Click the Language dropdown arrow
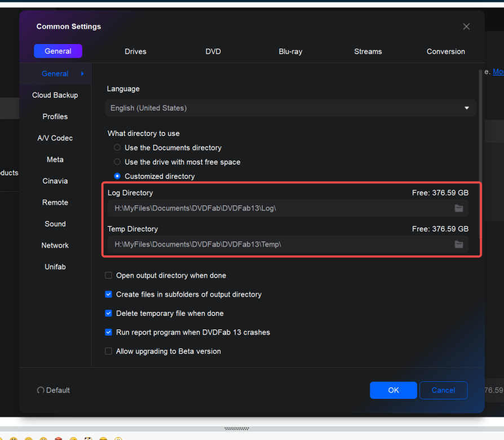This screenshot has height=440, width=504. click(466, 108)
